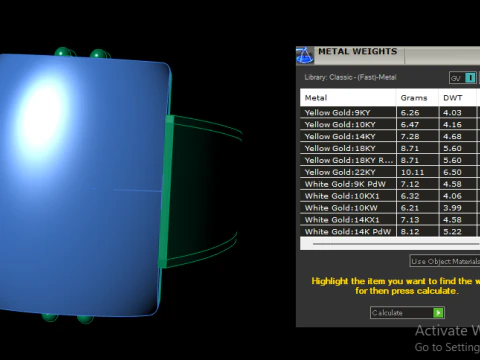Click the 7.12 grams cell

tap(417, 184)
